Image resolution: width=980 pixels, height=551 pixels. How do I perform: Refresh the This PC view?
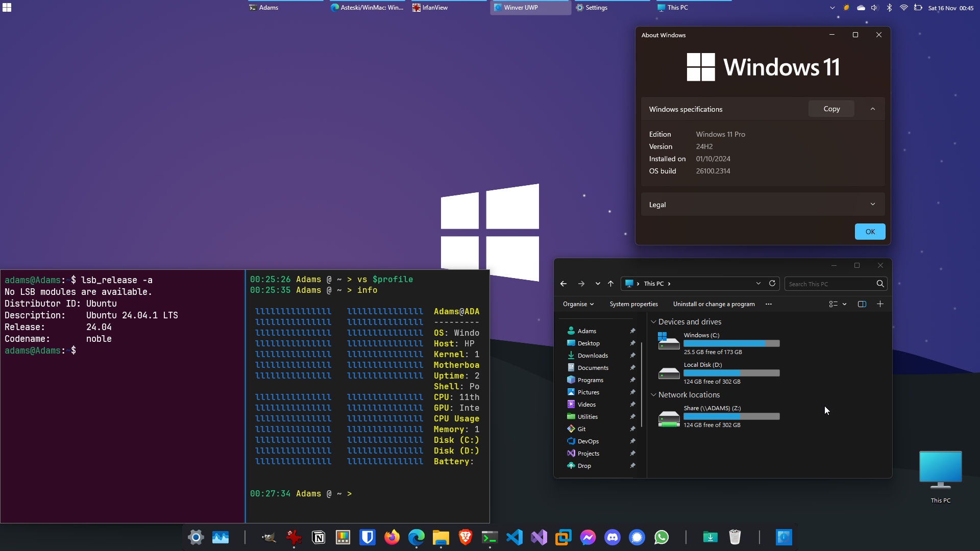[x=772, y=284]
